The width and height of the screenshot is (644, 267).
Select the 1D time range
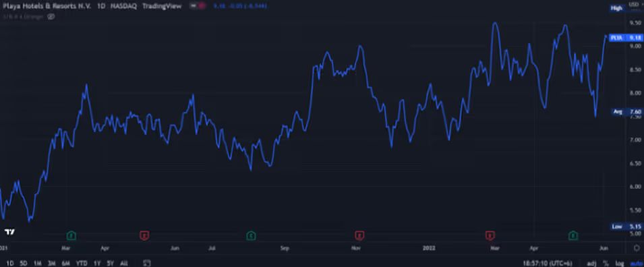(10, 264)
